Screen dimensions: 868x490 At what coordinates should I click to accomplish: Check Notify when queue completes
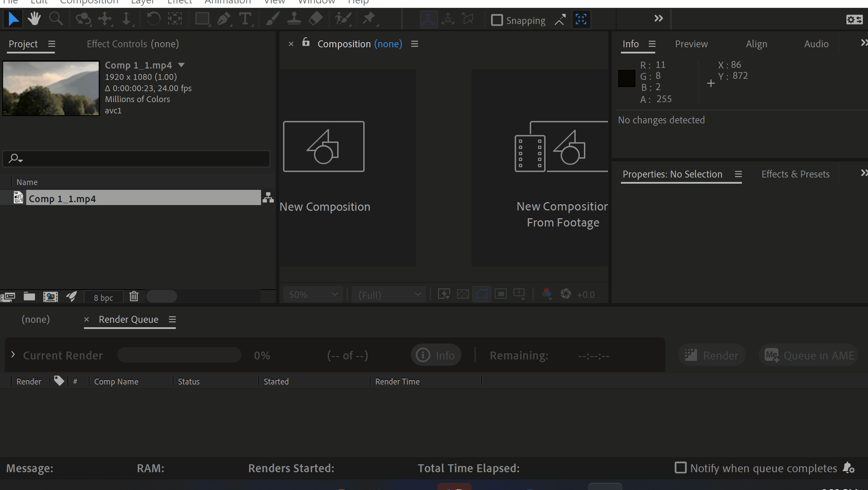[680, 468]
